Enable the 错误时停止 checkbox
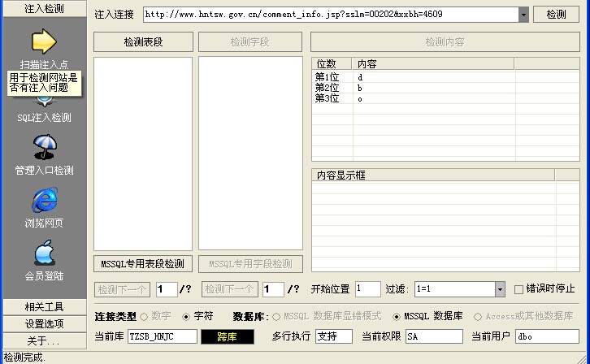The width and height of the screenshot is (590, 364). click(x=518, y=289)
